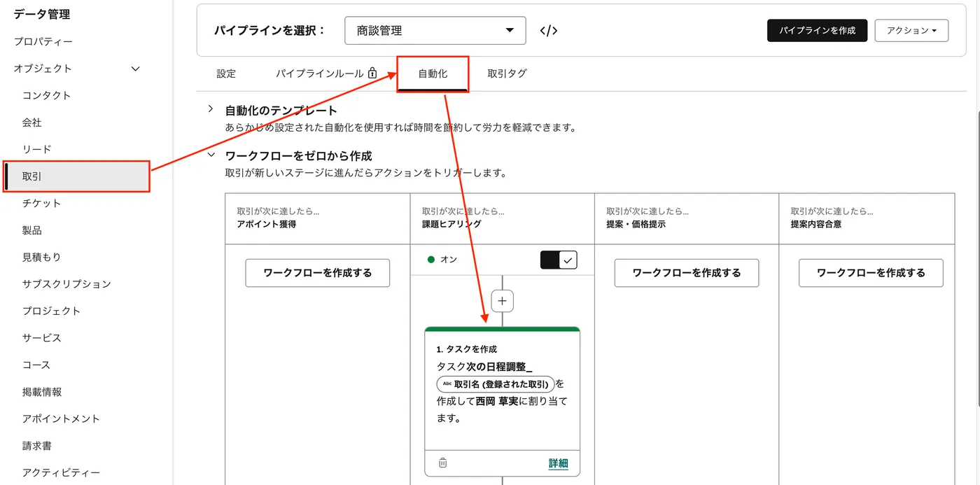Switch to the 取引タグ tab
Viewport: 980px width, 485px height.
coord(506,72)
